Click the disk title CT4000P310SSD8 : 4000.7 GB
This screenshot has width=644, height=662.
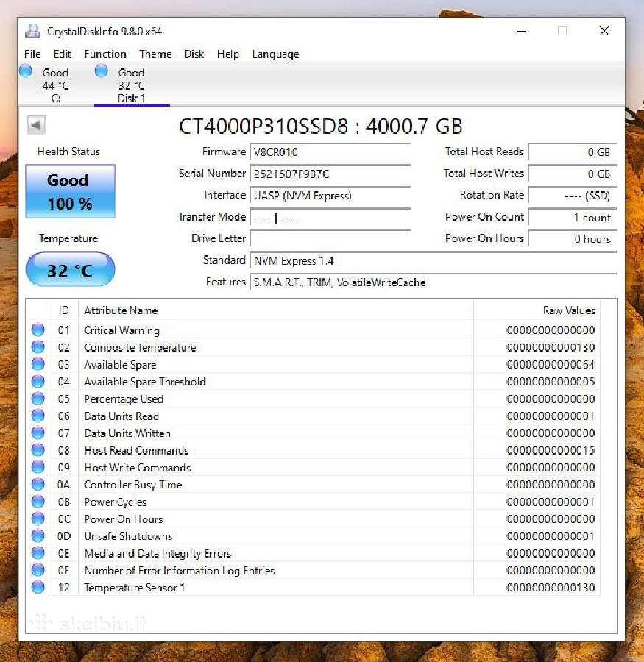pyautogui.click(x=320, y=126)
